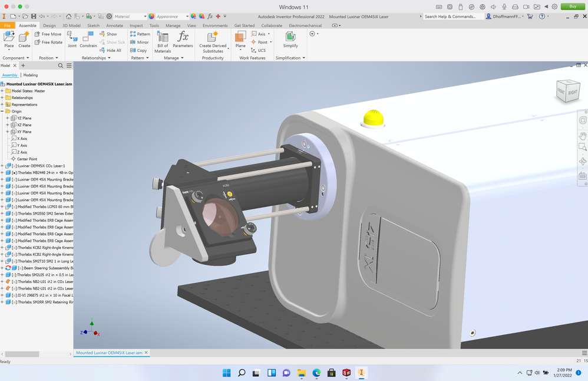
Task: Click the Search Help & Commands field
Action: point(453,17)
